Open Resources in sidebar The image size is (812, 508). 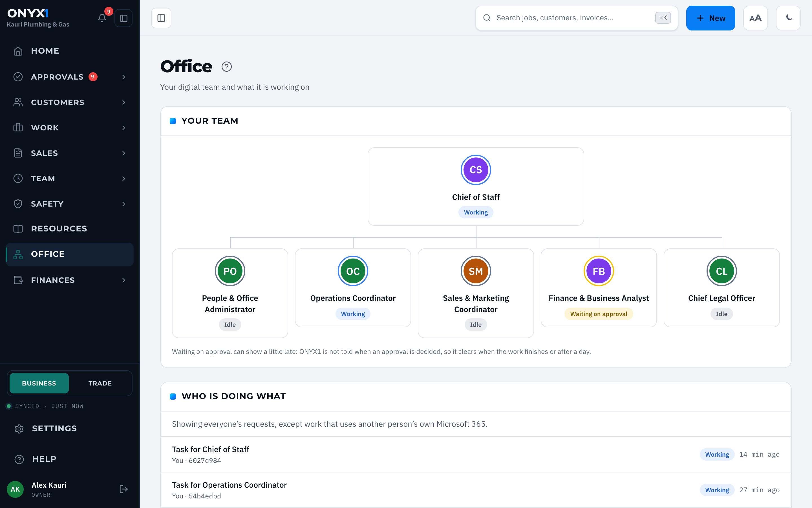[70, 229]
